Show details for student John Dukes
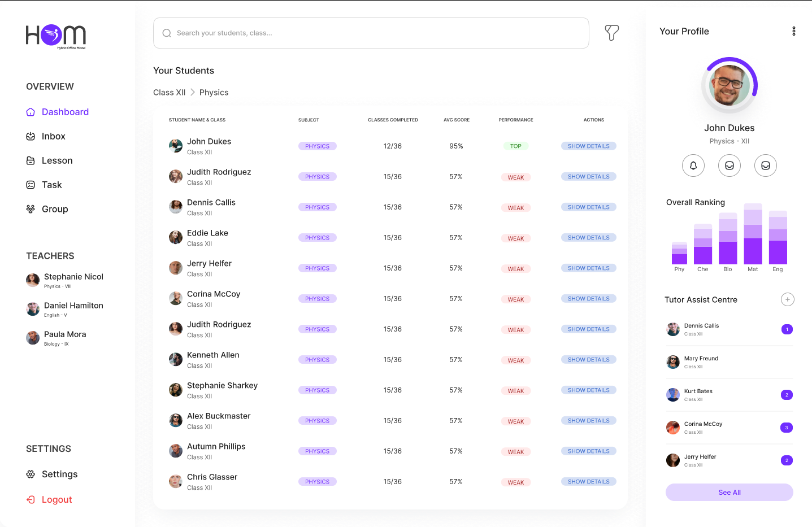812x527 pixels. (589, 146)
